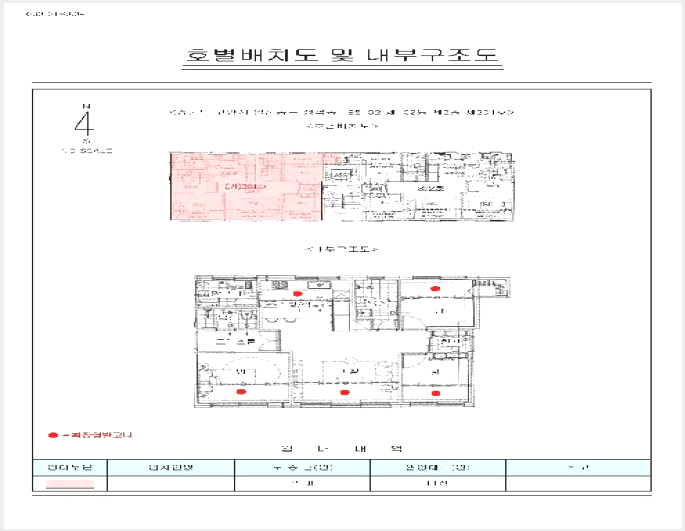Click the red marker in the living room

[345, 392]
